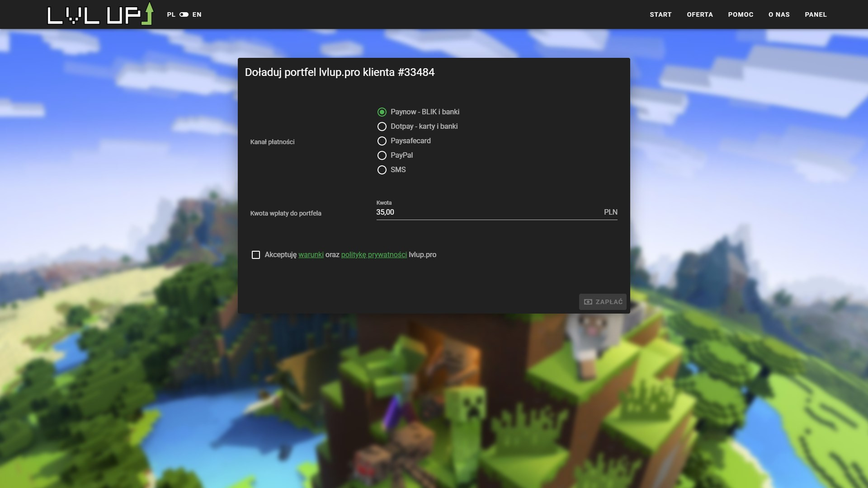
Task: Open the politykę prywatności link
Action: (x=374, y=255)
